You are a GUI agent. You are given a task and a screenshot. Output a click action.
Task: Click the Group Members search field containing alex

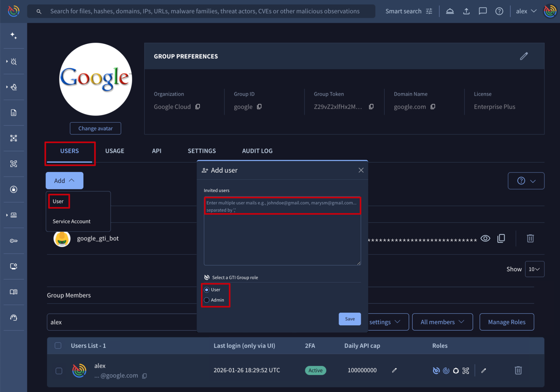122,322
